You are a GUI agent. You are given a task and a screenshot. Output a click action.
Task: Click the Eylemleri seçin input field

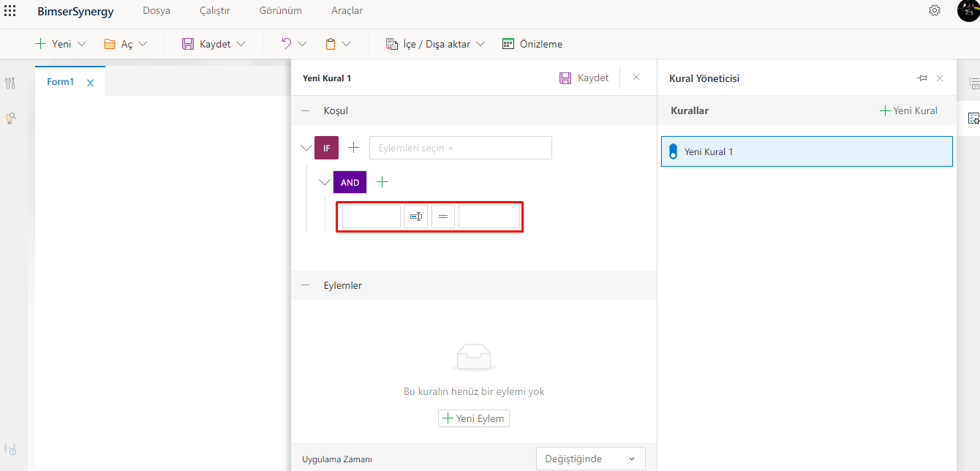click(461, 148)
